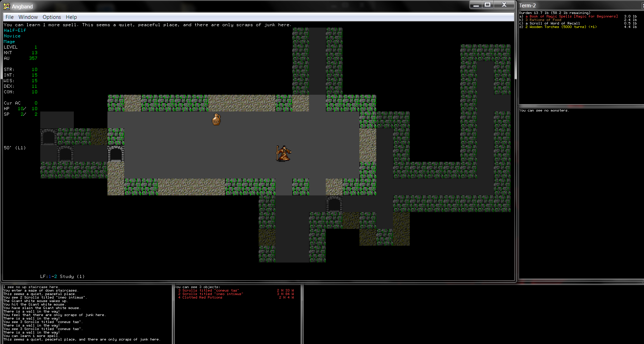Open the File menu
Screen dimensions: 644x344
click(x=9, y=17)
